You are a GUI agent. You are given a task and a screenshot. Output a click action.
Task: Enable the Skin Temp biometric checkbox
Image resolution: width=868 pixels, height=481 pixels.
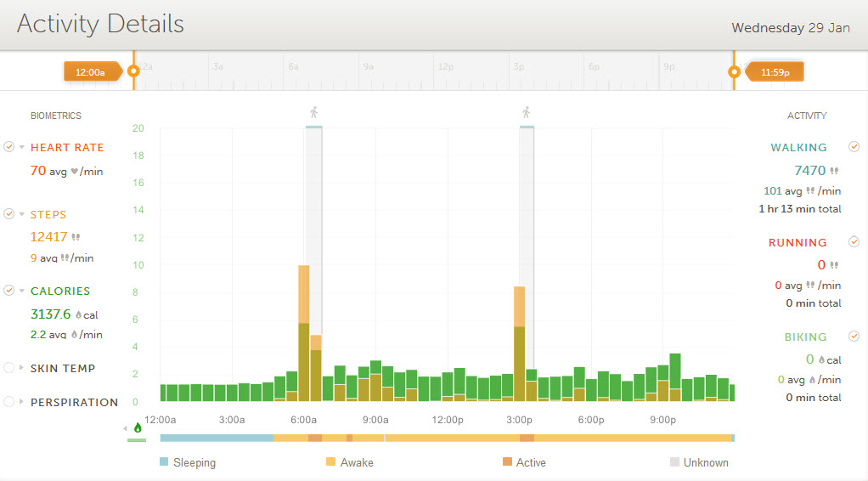(x=8, y=368)
